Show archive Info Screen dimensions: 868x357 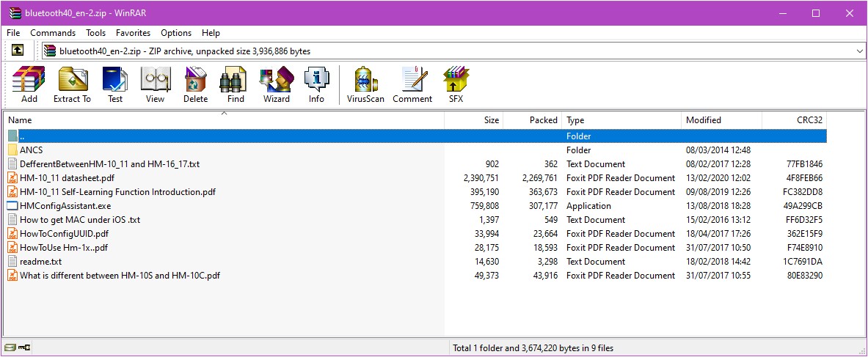pyautogui.click(x=316, y=84)
